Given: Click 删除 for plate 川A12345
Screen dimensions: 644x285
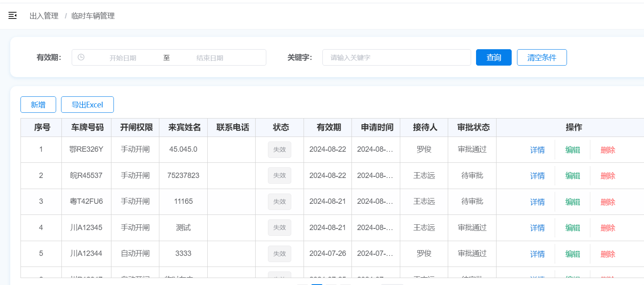Looking at the screenshot, I should [608, 228].
